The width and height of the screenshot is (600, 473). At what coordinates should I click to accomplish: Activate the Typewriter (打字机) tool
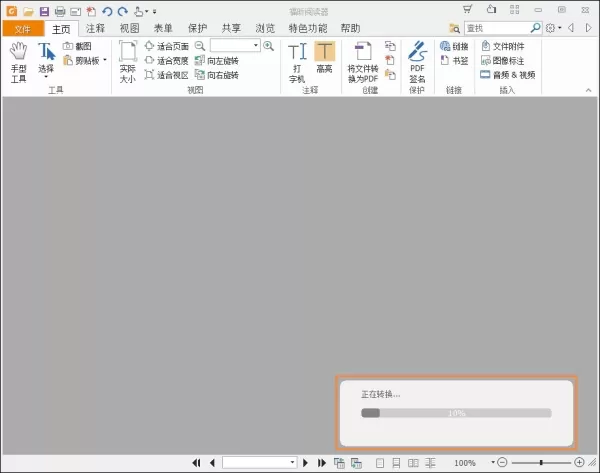point(297,62)
